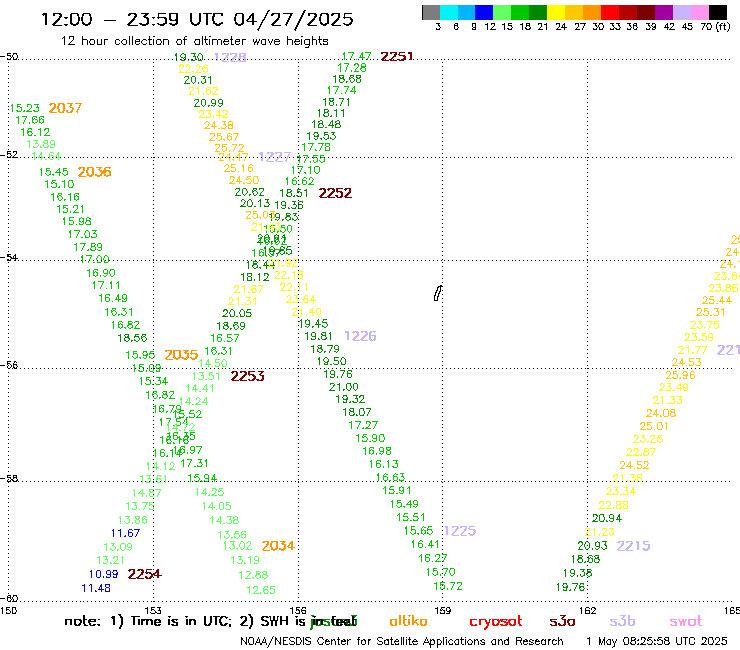The height and width of the screenshot is (650, 740).
Task: Select the cyan legend swatch
Action: click(x=449, y=12)
